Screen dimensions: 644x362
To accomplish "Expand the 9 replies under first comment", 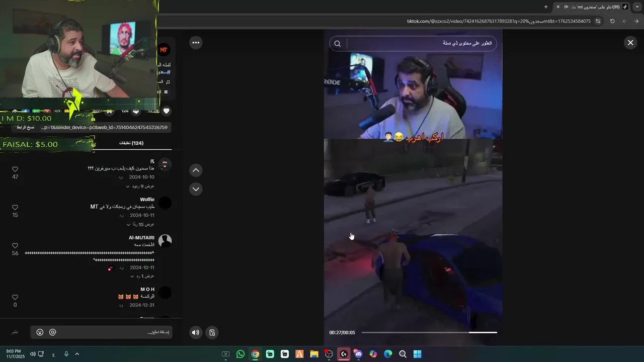I will tap(140, 187).
